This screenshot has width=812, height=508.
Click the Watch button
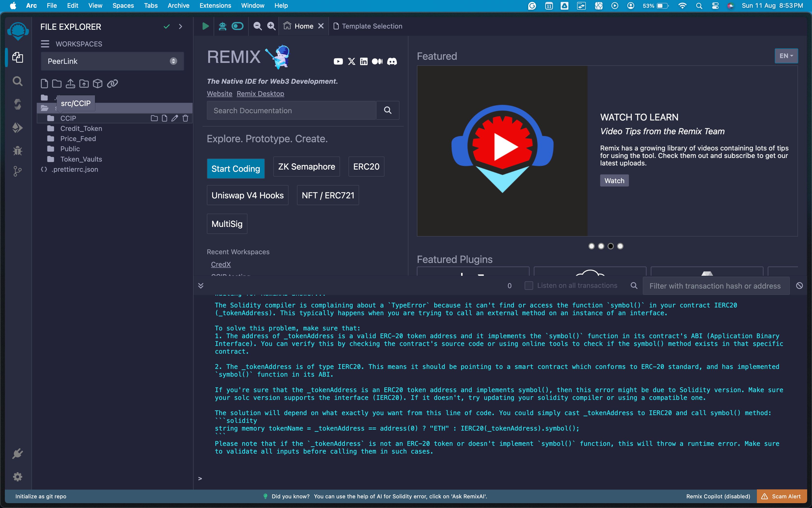click(x=614, y=180)
